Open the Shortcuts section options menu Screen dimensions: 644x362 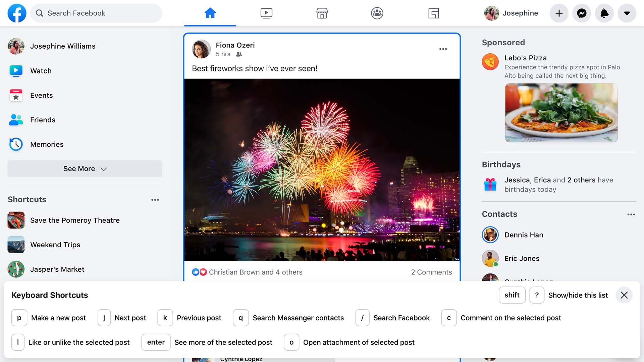pyautogui.click(x=155, y=200)
